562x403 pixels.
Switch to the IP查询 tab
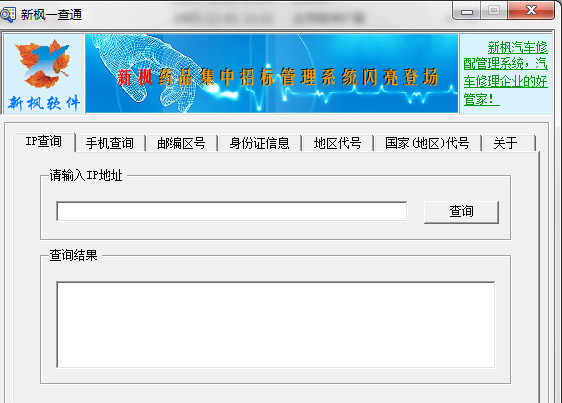pyautogui.click(x=44, y=142)
